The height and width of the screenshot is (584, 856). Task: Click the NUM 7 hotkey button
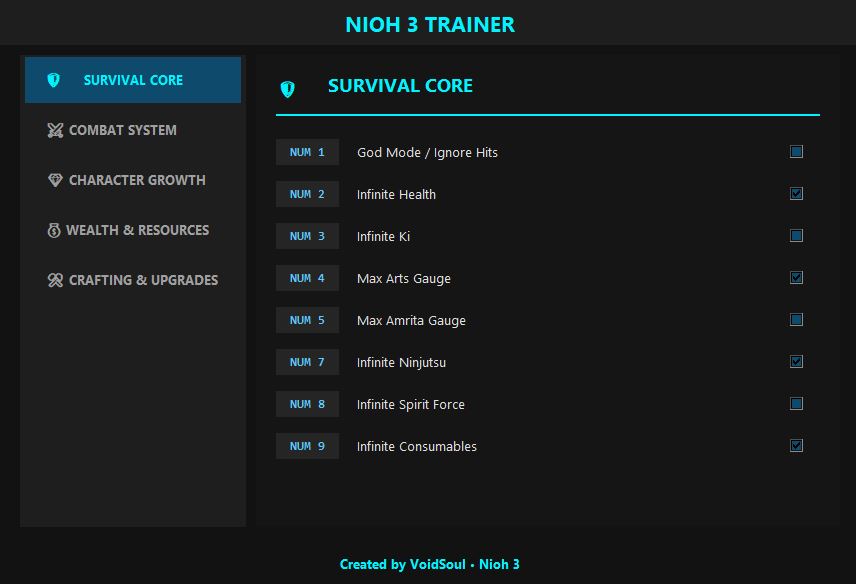pos(307,362)
